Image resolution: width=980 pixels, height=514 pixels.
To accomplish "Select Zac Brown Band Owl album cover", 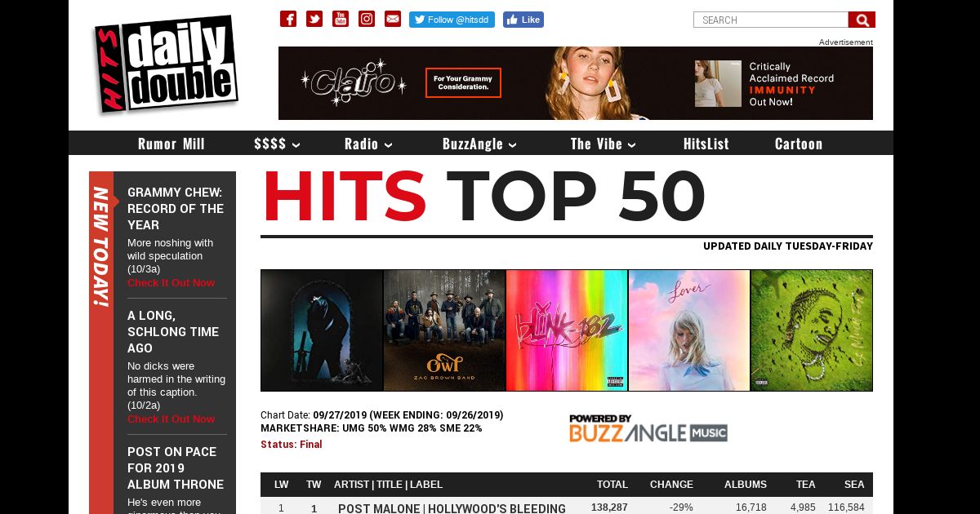I will pos(444,330).
